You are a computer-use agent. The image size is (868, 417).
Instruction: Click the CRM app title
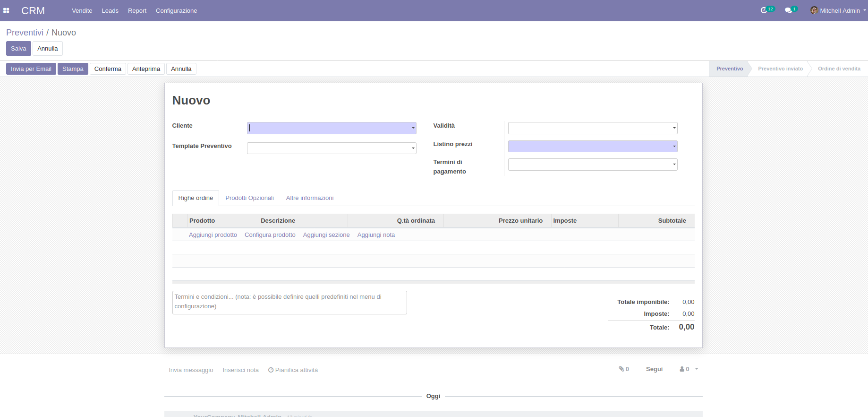(33, 10)
